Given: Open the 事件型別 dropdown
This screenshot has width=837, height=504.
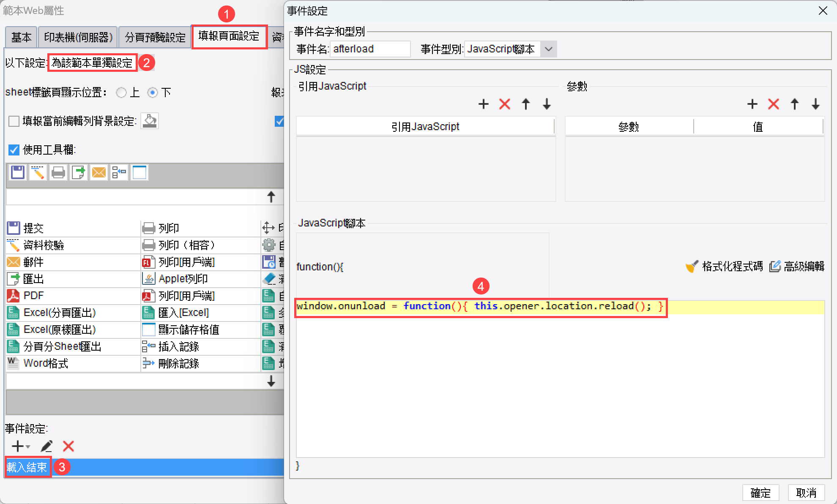Looking at the screenshot, I should click(548, 49).
